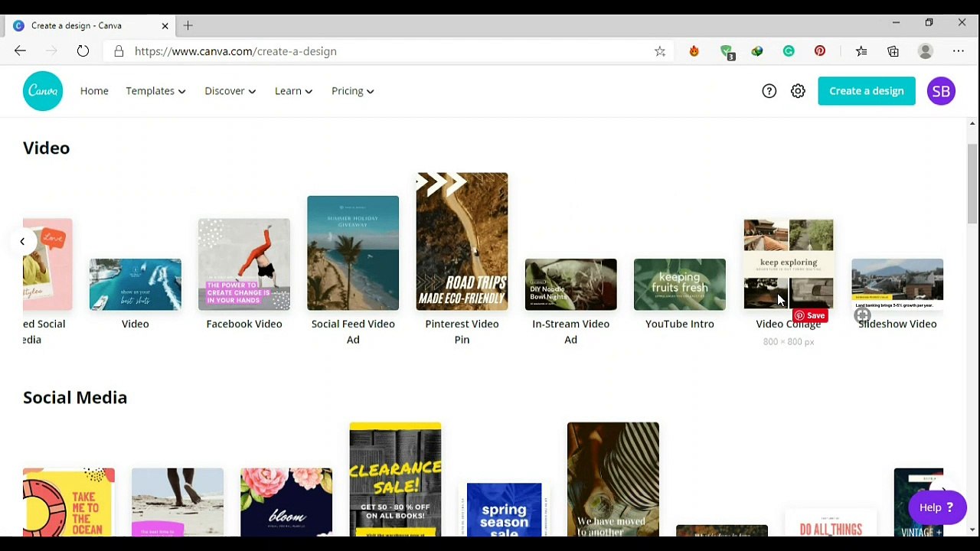Open the bloom floral template
Screen dimensions: 980x551
pos(286,502)
